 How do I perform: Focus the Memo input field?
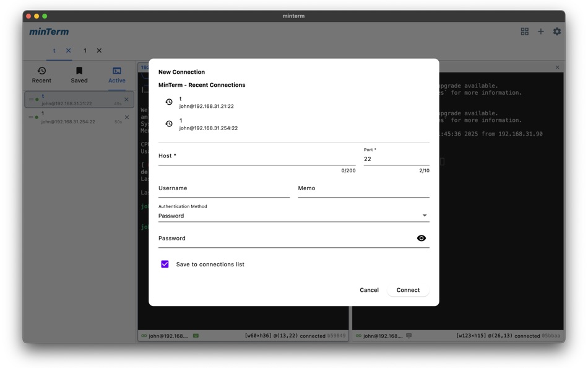[363, 188]
